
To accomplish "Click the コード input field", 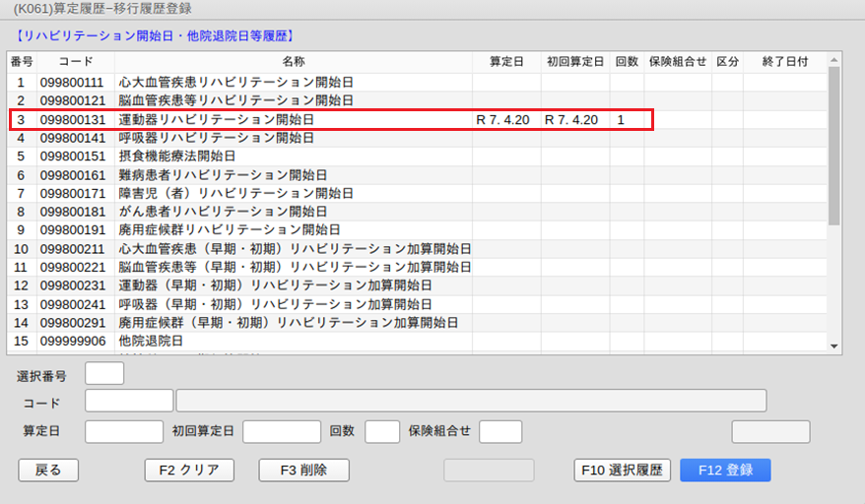I will pos(129,401).
